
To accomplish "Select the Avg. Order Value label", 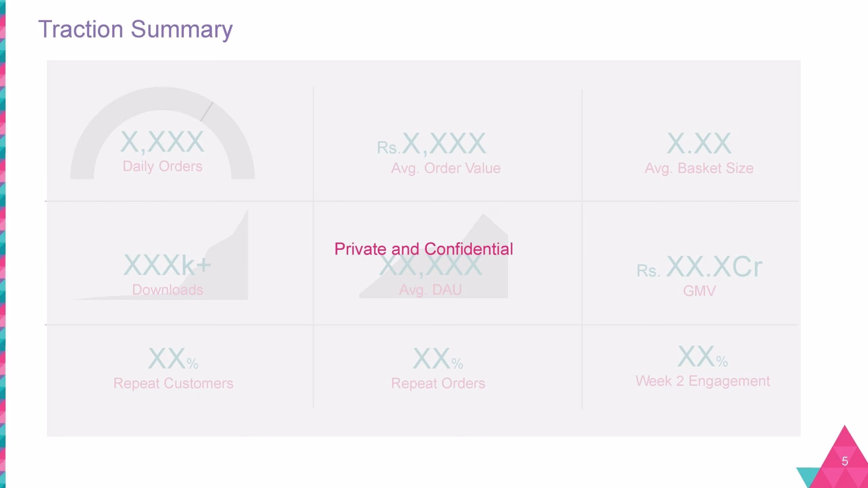I will [446, 168].
